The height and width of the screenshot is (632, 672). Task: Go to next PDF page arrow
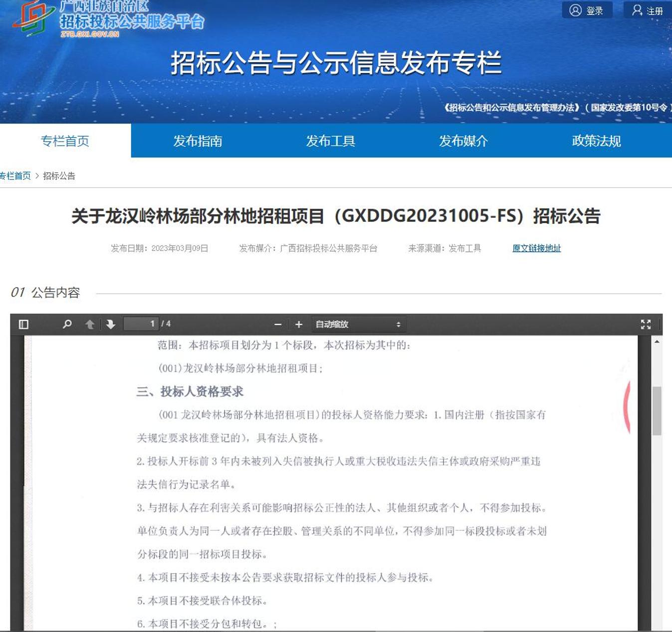pyautogui.click(x=111, y=324)
